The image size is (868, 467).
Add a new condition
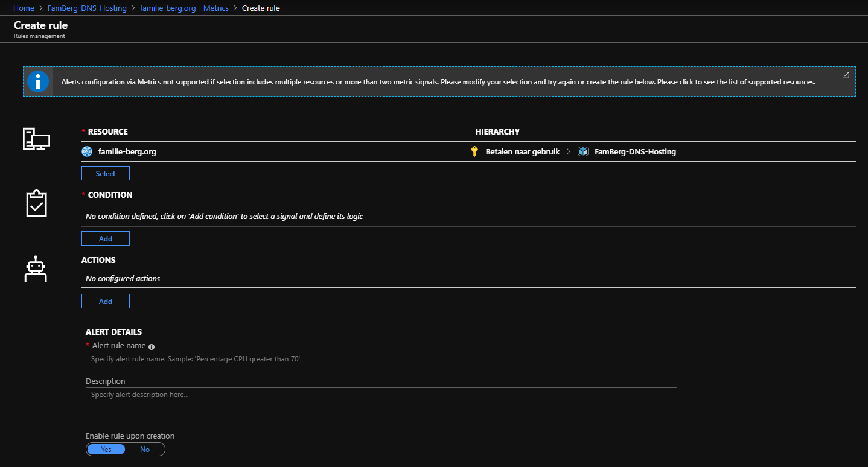point(106,238)
